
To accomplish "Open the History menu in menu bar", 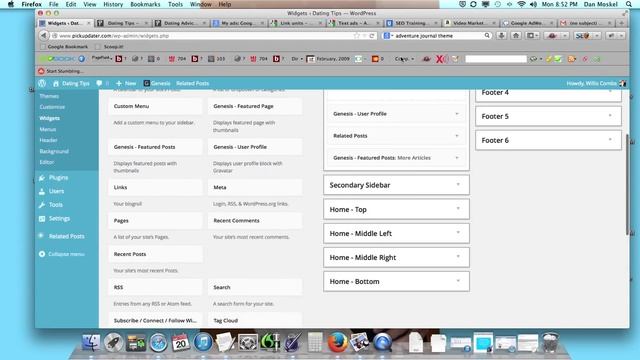I will (113, 4).
